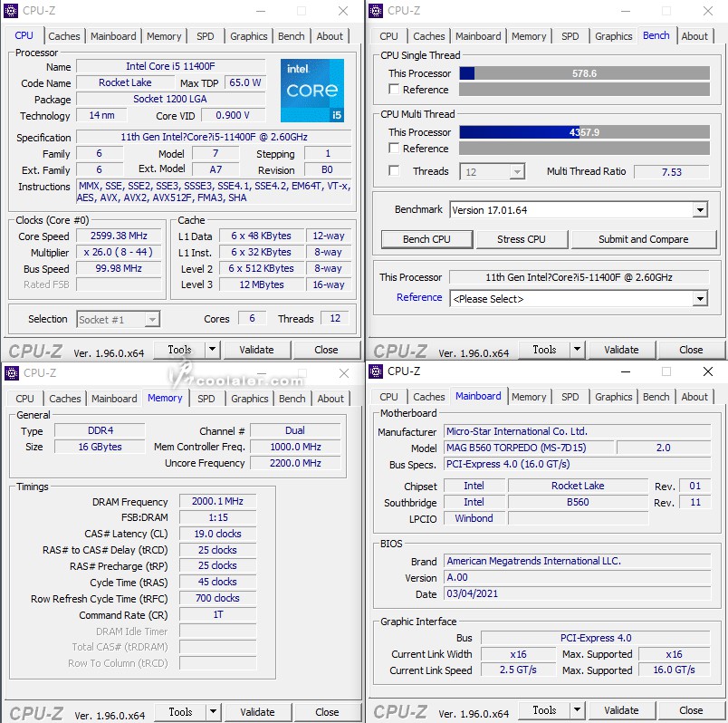The height and width of the screenshot is (723, 728).
Task: Click the Intel Core i5 logo badge
Action: coord(312,90)
